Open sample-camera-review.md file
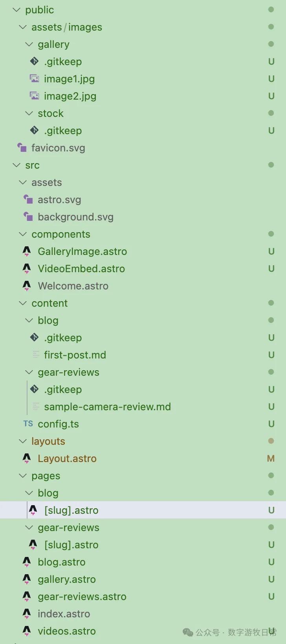 pos(107,407)
